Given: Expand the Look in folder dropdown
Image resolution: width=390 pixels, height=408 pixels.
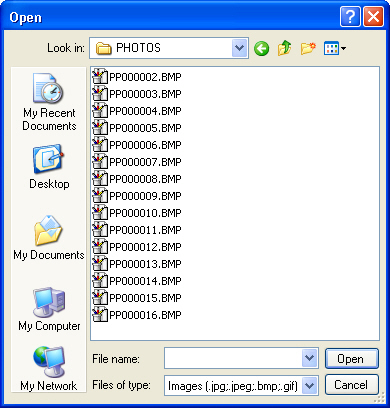Looking at the screenshot, I should coord(240,48).
